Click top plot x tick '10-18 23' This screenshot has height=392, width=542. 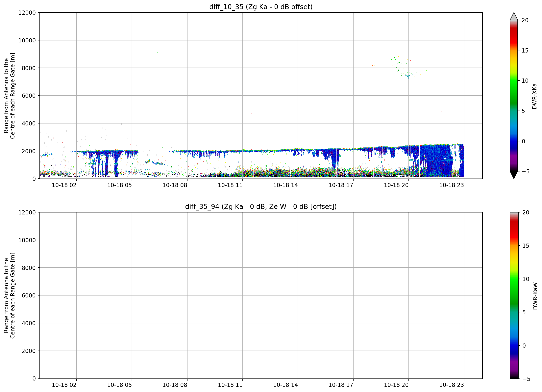pyautogui.click(x=452, y=185)
